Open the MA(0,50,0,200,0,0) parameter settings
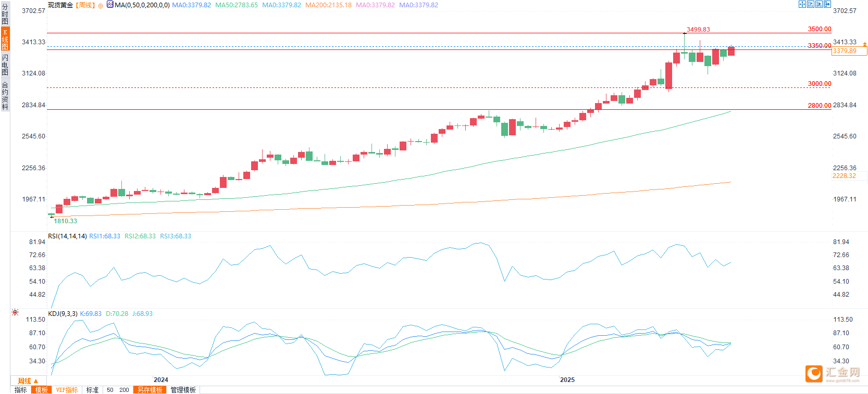 (142, 5)
